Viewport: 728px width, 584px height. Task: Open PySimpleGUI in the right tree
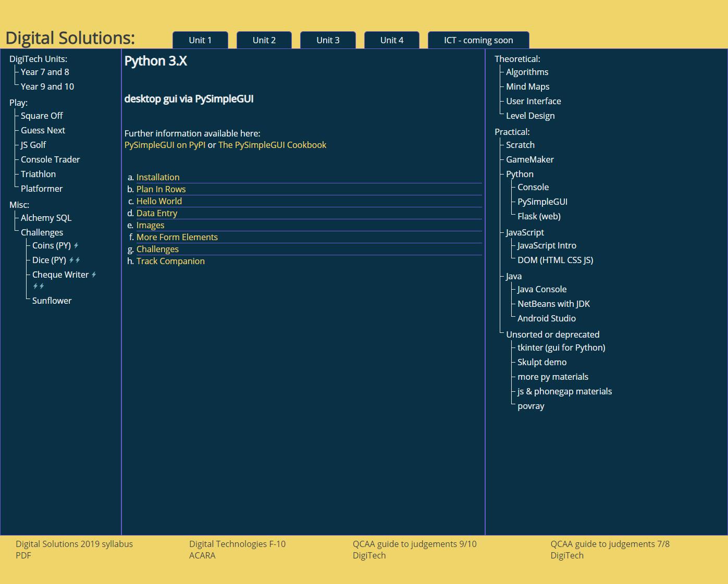point(542,202)
